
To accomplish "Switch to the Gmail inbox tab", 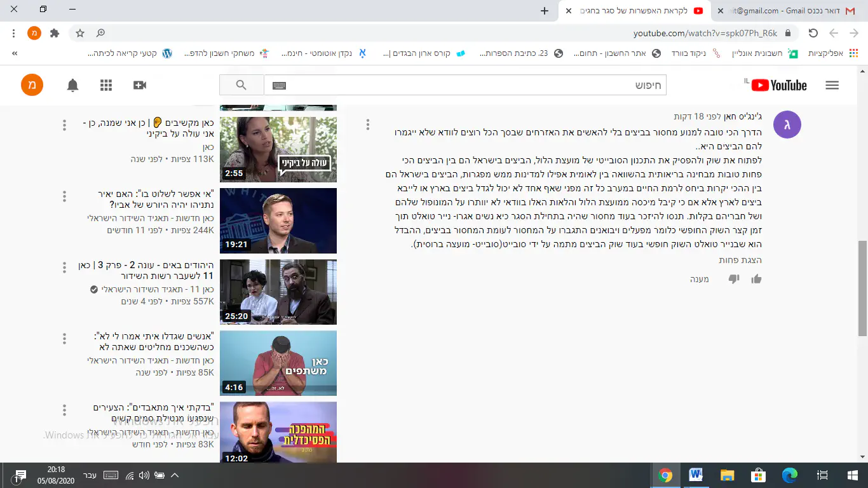I will point(788,11).
